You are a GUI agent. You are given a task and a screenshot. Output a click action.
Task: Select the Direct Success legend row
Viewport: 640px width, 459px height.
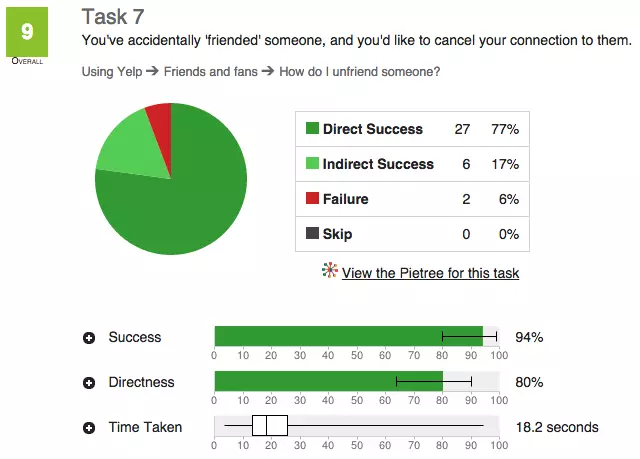(x=412, y=129)
